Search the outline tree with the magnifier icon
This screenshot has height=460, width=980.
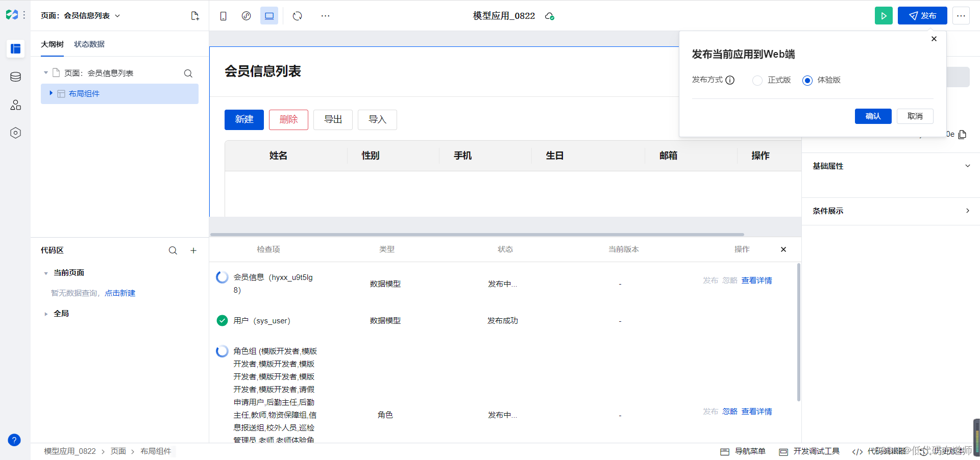[188, 73]
